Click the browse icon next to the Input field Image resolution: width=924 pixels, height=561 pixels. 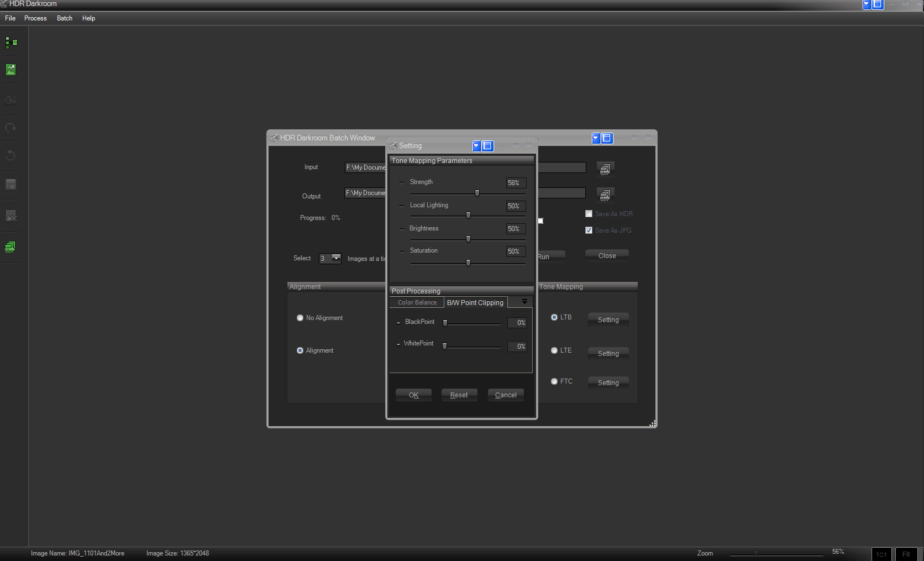(605, 168)
